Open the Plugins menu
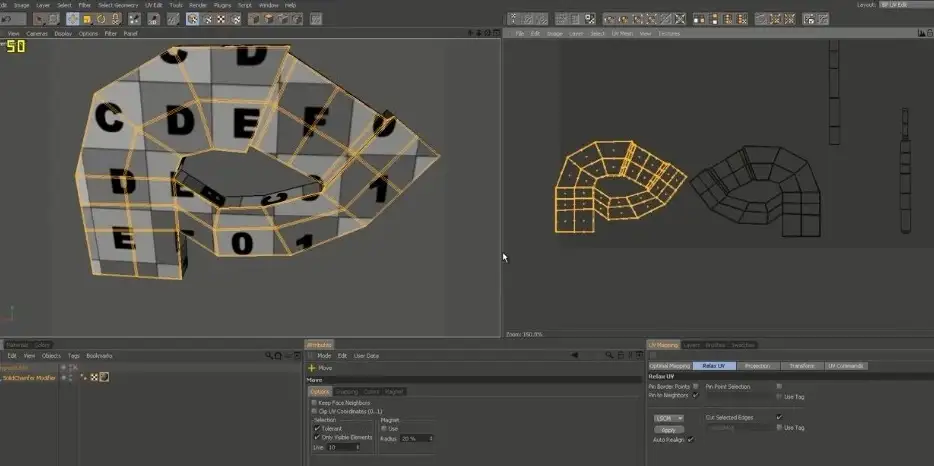This screenshot has height=466, width=934. pos(222,5)
